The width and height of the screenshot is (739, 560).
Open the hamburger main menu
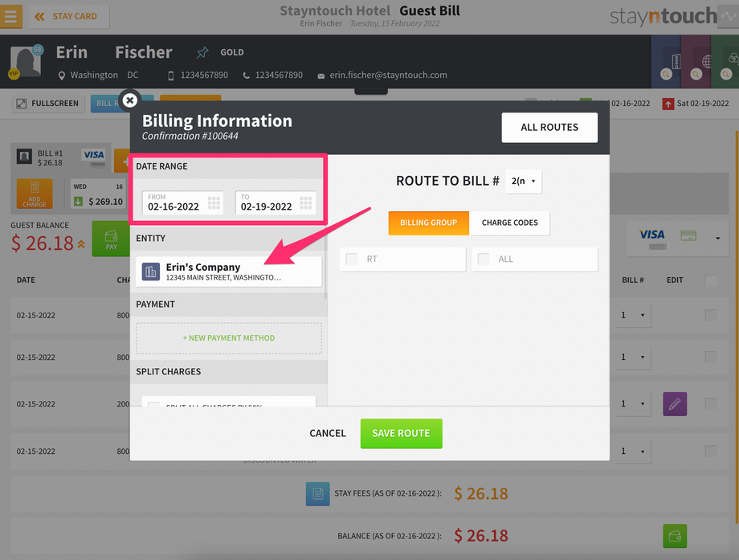coord(10,17)
